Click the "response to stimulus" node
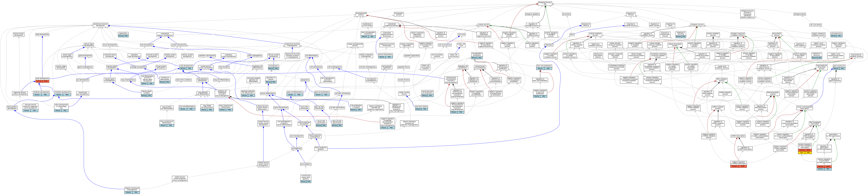868x195 pixels. point(631,14)
